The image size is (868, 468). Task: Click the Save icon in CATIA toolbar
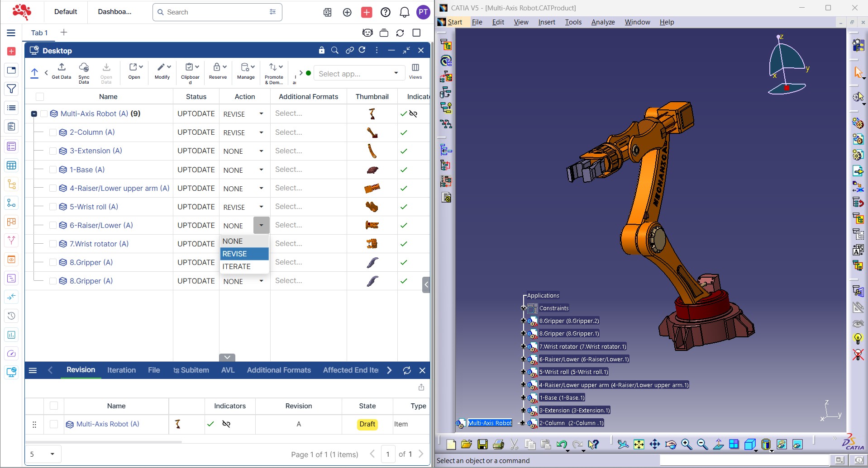point(482,444)
